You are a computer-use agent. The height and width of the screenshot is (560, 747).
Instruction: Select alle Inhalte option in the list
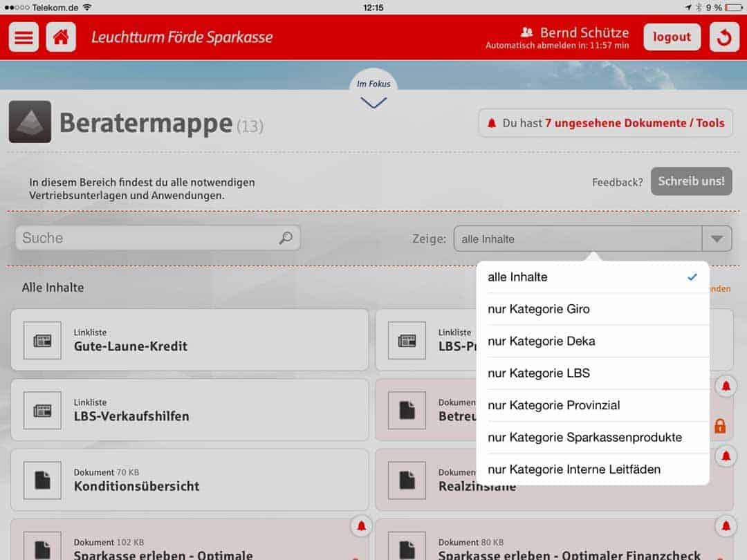click(x=593, y=277)
